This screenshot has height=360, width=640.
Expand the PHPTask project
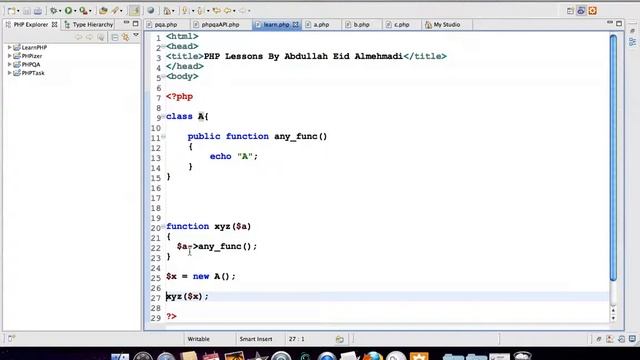[9, 73]
